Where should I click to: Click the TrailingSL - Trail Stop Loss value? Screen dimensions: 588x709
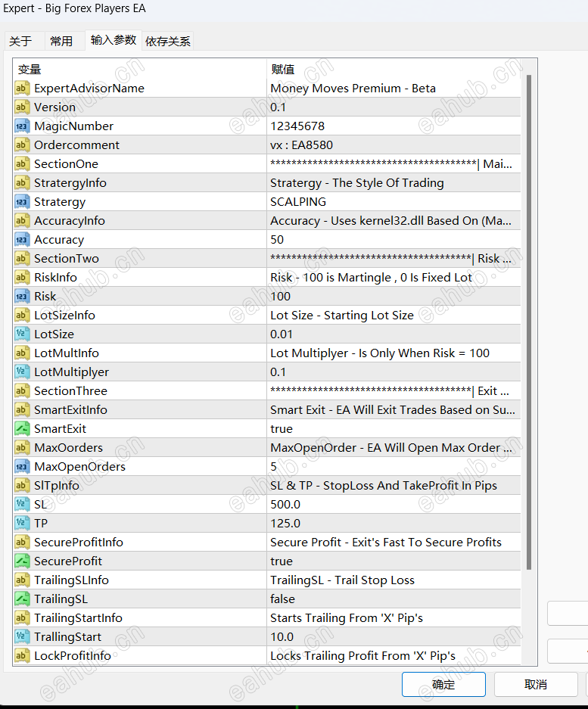[x=342, y=580]
